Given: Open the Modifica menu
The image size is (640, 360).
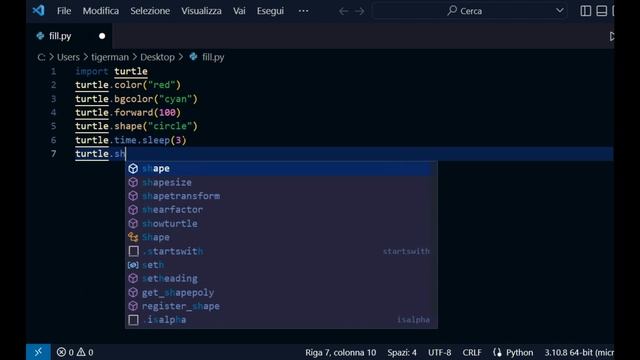Looking at the screenshot, I should pyautogui.click(x=101, y=11).
